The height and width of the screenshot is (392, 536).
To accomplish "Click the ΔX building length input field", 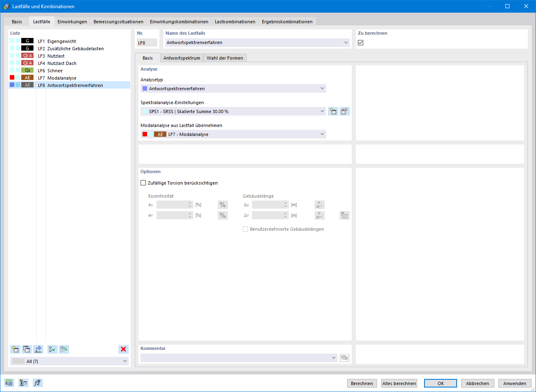I will pyautogui.click(x=270, y=205).
